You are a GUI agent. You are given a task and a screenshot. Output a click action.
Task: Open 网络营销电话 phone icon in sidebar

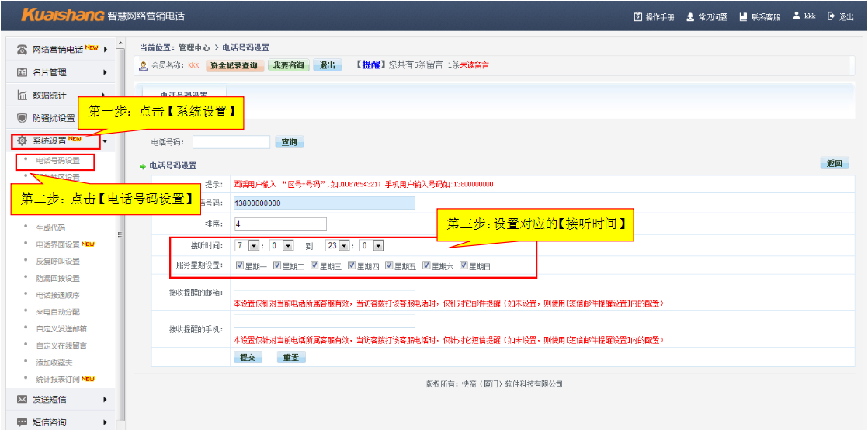point(23,50)
